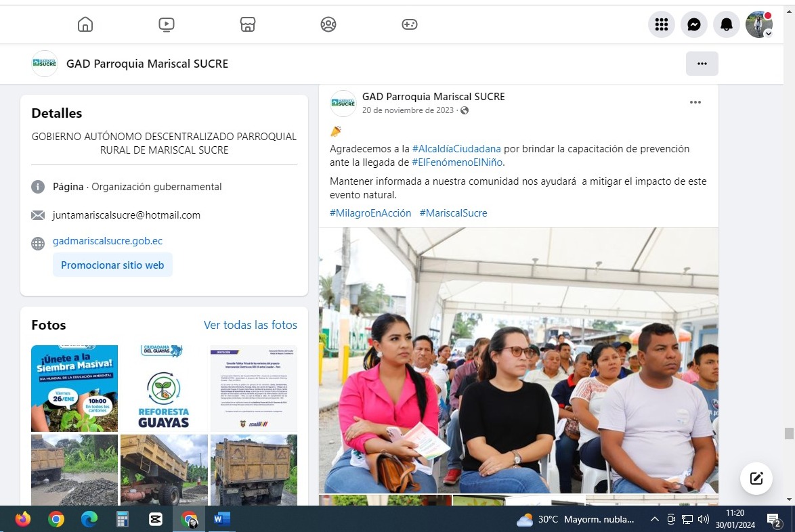Open the post options three-dots menu
Screen dimensions: 795x532
[x=695, y=102]
